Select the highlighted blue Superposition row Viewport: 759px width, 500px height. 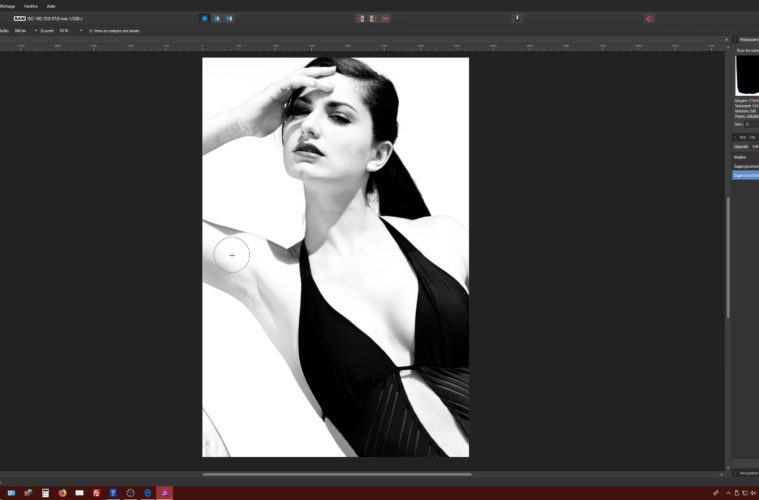pos(745,176)
